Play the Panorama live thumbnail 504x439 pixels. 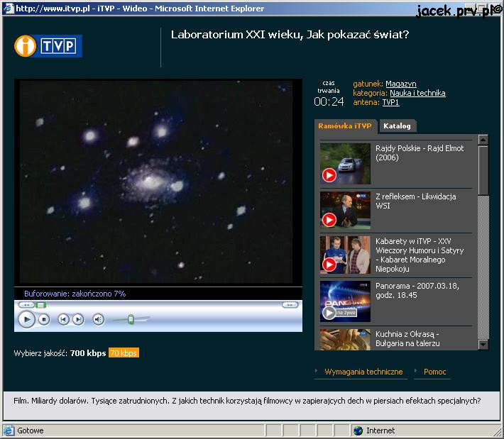click(345, 301)
